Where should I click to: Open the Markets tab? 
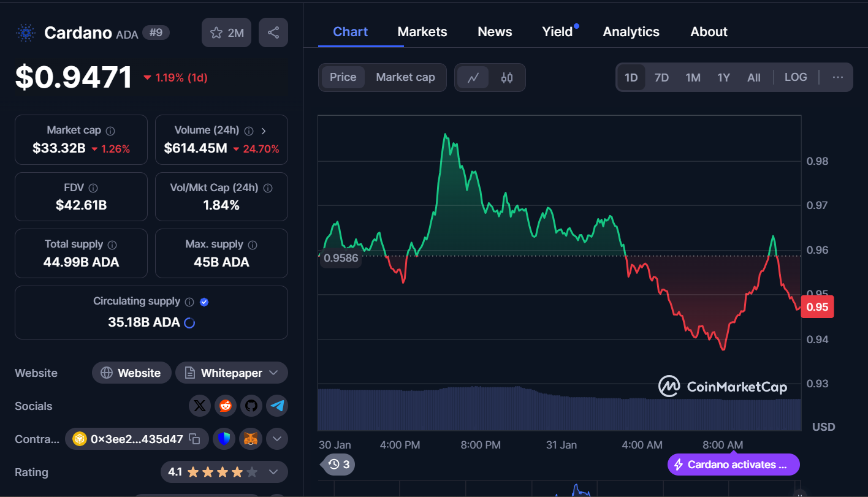(422, 32)
